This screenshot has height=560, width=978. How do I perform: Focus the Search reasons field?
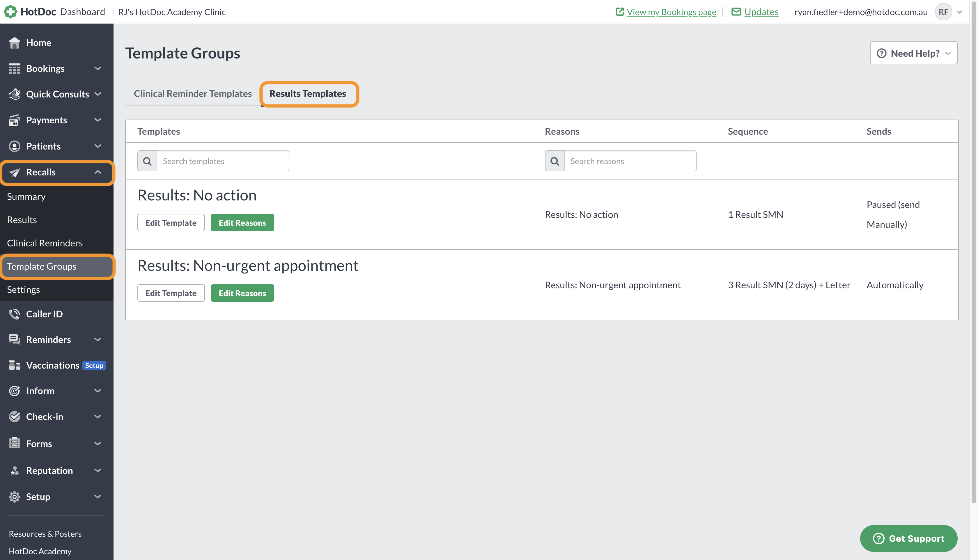[x=630, y=161]
